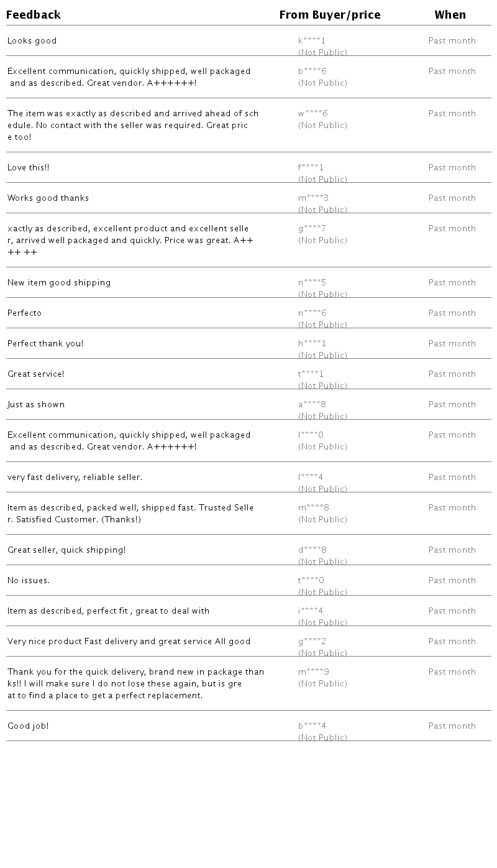Click the Feedback column header
Image resolution: width=497 pixels, height=868 pixels.
[x=34, y=15]
